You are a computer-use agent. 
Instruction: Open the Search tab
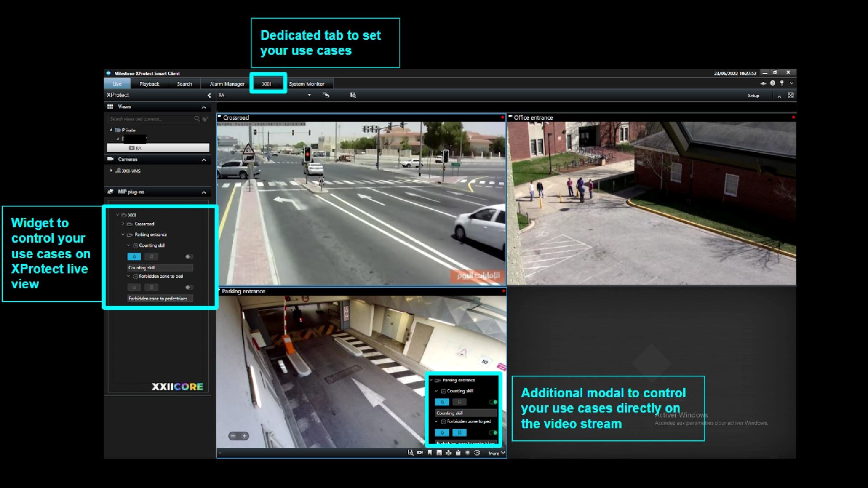[x=184, y=84]
